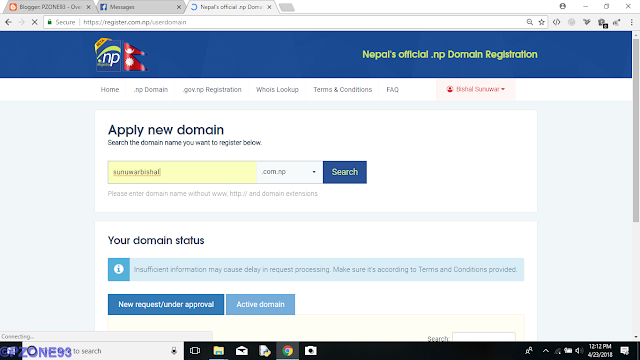Click the tray extension icon with a badge

(x=602, y=23)
